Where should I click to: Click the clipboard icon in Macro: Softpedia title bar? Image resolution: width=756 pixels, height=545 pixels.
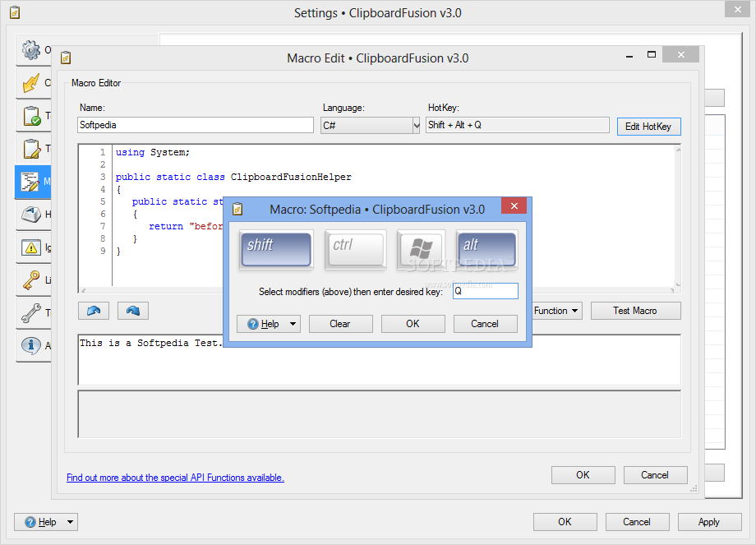[237, 210]
